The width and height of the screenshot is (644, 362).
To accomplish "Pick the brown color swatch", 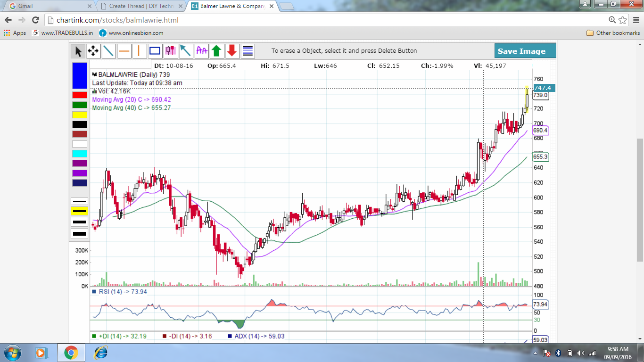I will [80, 134].
